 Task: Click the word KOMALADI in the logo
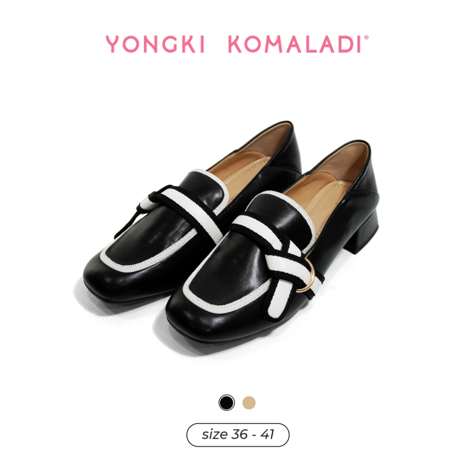[x=294, y=44]
